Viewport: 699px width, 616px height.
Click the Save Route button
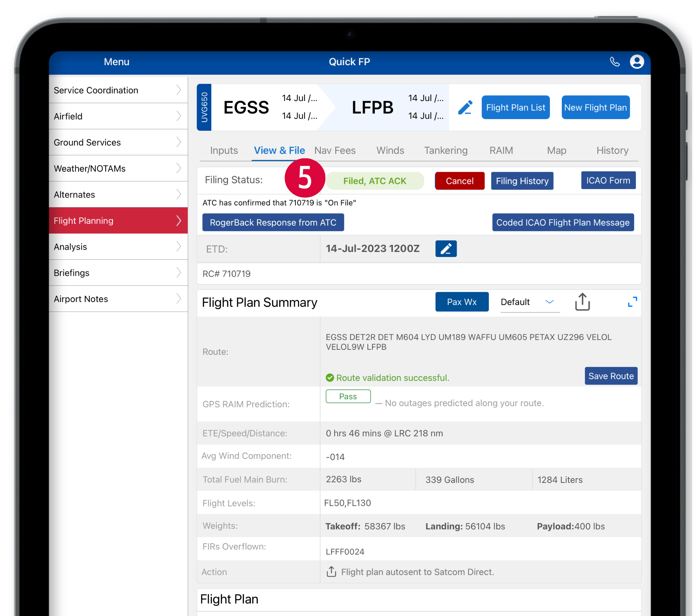coord(611,376)
